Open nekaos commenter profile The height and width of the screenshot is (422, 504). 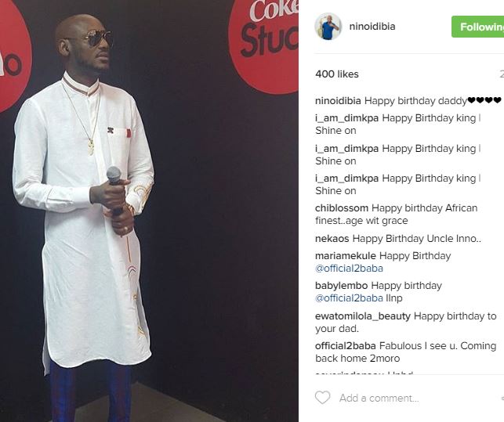coord(332,239)
